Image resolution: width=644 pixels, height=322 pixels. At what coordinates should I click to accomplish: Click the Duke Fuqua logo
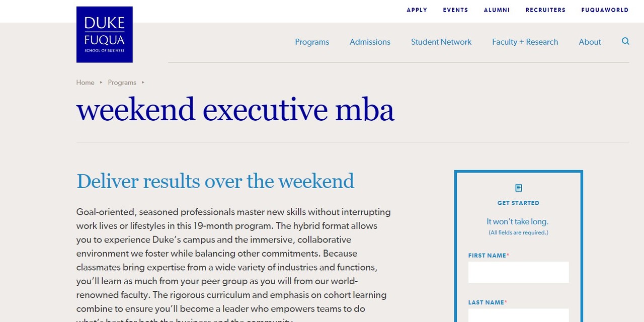point(105,35)
